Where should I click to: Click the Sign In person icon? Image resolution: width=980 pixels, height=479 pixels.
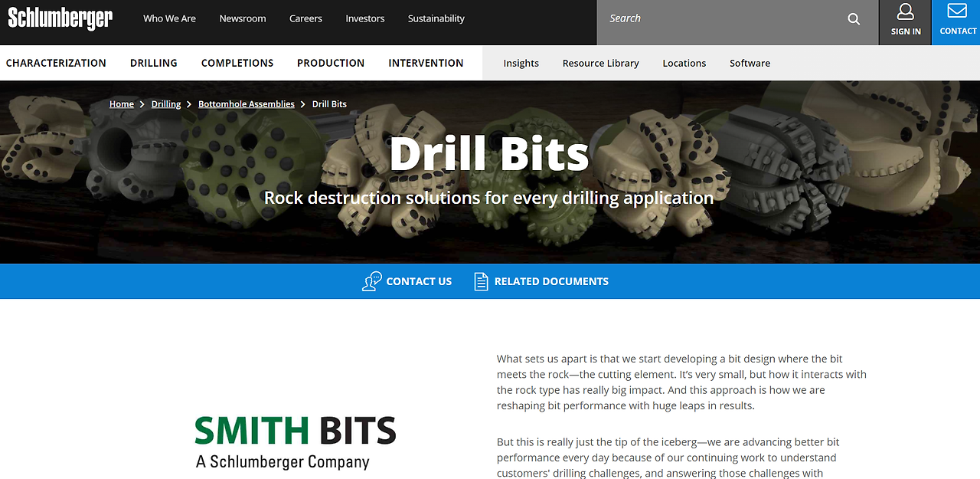point(906,11)
